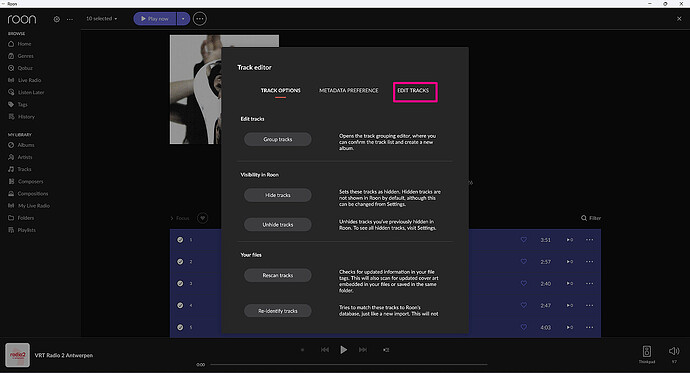Open Genres in the sidebar
690x373 pixels.
coord(21,56)
